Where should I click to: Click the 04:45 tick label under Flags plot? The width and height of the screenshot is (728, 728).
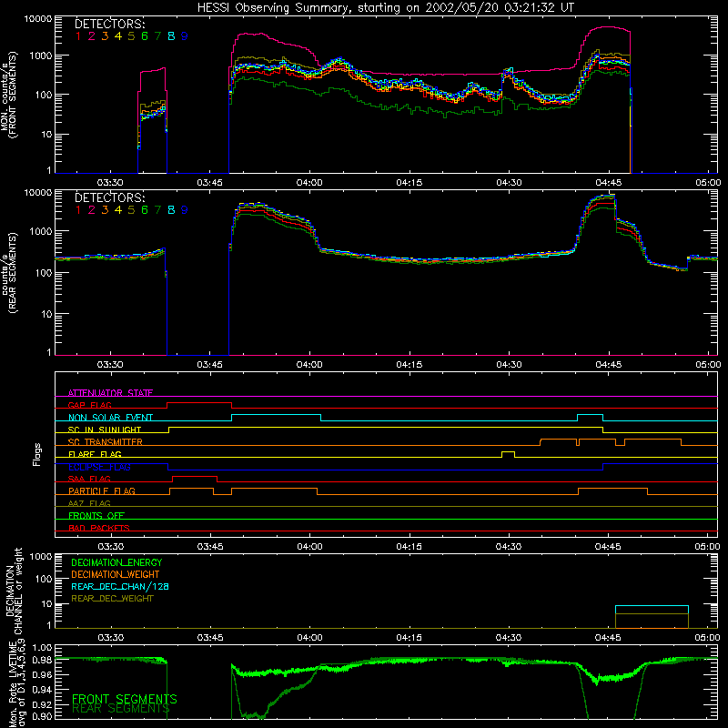[x=608, y=547]
